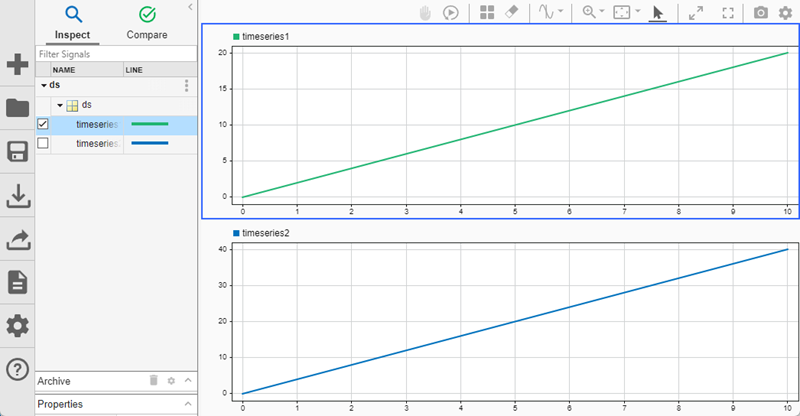
Task: Click the eraser Clear Subplot icon
Action: 511,12
